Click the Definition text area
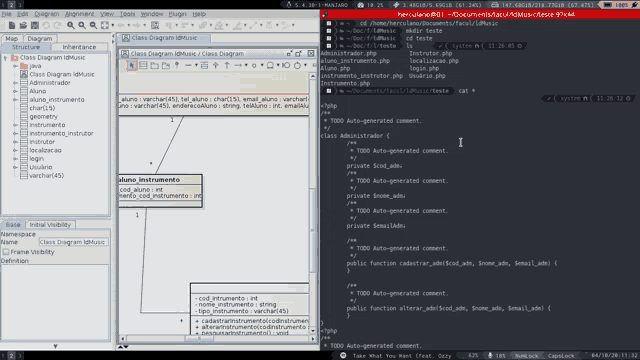This screenshot has height=360, width=640. (55, 302)
